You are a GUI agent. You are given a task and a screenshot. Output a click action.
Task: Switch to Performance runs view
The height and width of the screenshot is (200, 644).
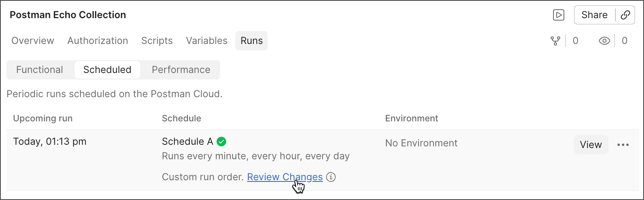click(x=181, y=70)
